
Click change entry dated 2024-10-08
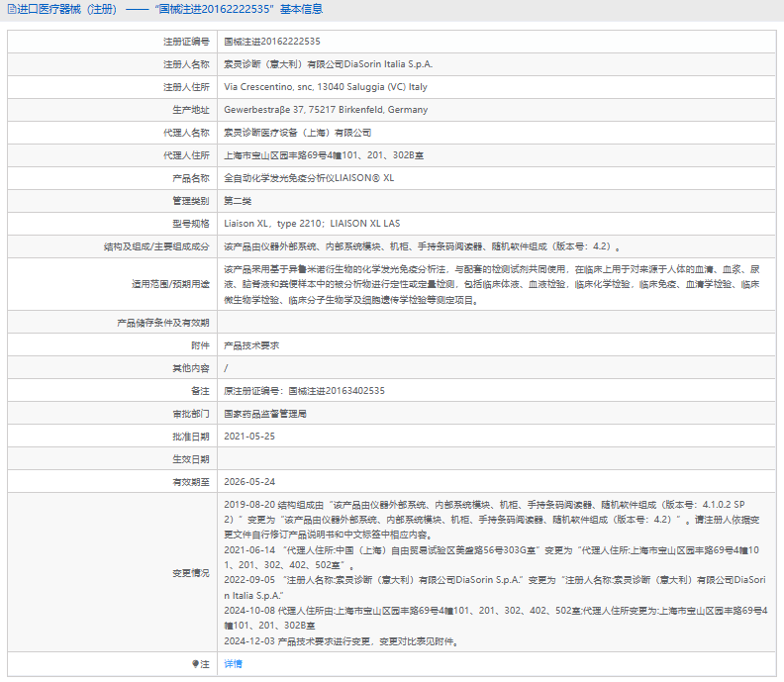click(496, 618)
